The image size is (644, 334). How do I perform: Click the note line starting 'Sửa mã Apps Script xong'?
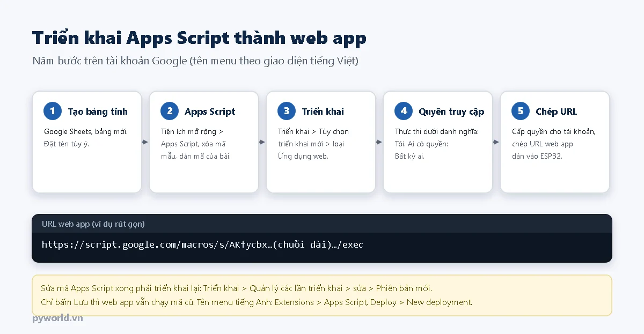(236, 288)
